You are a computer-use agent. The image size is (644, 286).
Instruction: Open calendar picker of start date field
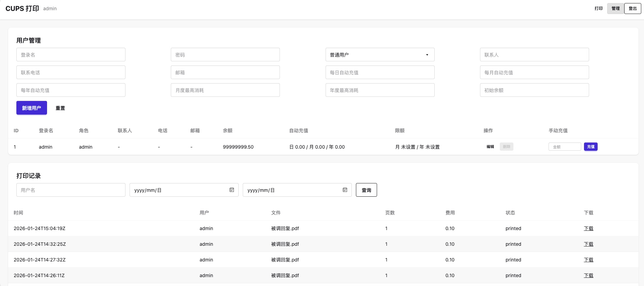pyautogui.click(x=232, y=190)
